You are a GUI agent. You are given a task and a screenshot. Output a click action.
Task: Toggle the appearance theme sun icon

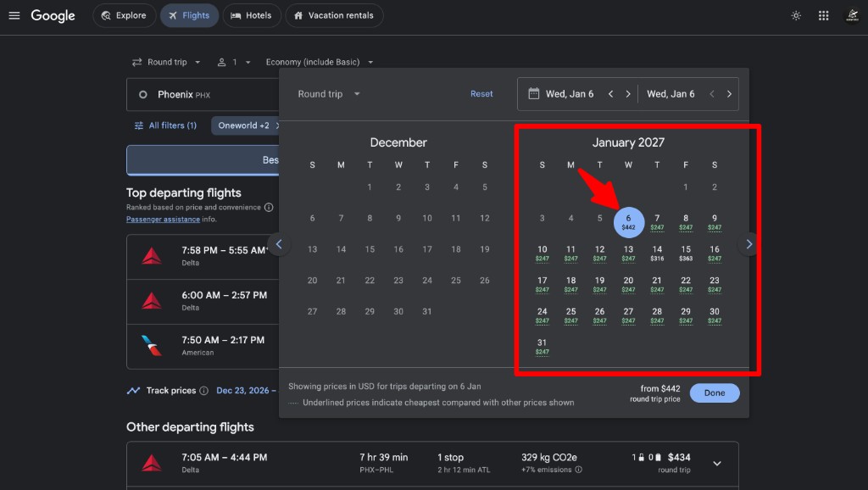(796, 15)
